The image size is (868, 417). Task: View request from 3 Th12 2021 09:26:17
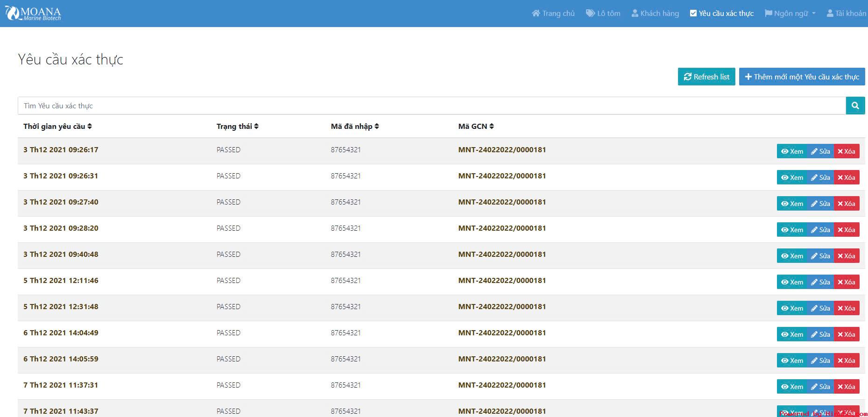click(792, 151)
